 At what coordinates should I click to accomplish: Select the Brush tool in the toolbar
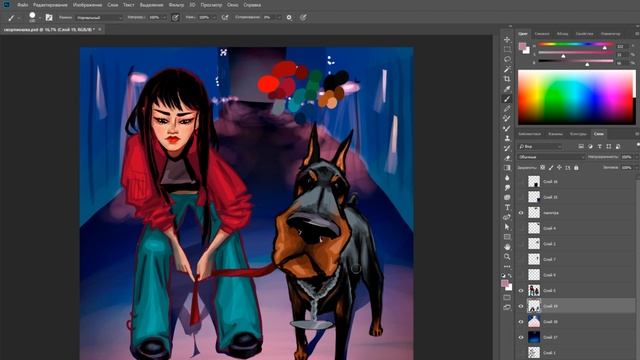click(x=507, y=99)
